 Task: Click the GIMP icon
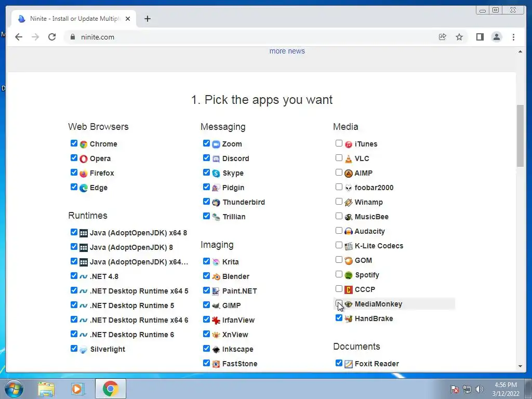[x=216, y=305]
